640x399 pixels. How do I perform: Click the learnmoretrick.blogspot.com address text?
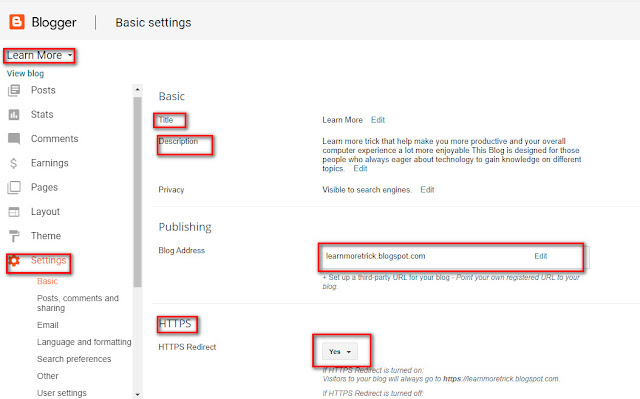coord(375,256)
